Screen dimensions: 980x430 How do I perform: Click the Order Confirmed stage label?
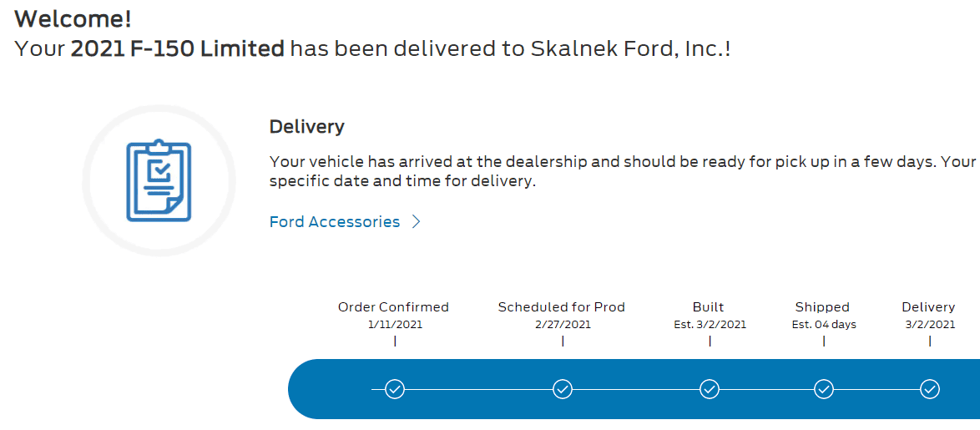coord(393,307)
